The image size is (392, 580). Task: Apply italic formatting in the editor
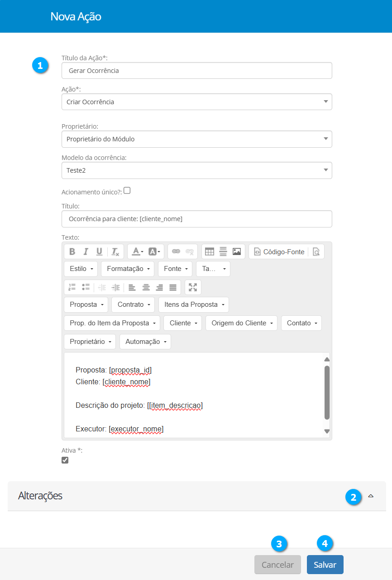86,251
